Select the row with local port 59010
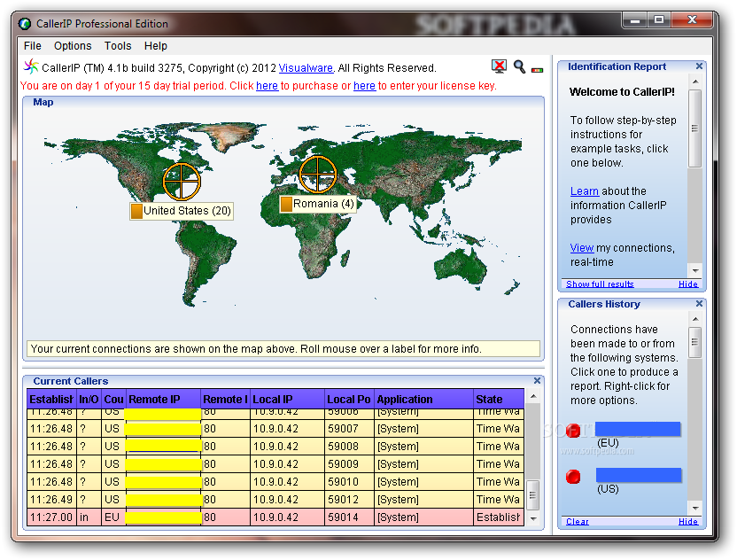The height and width of the screenshot is (560, 737). (275, 482)
